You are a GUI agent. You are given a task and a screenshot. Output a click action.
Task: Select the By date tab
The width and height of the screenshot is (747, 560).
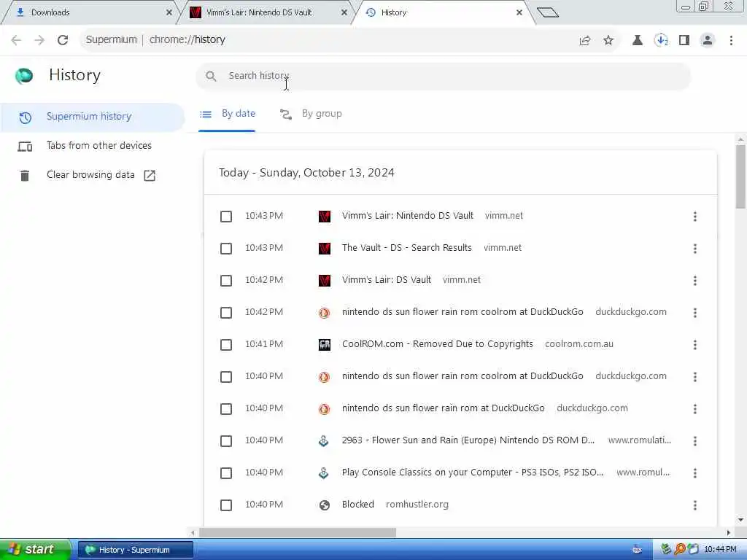tap(228, 114)
